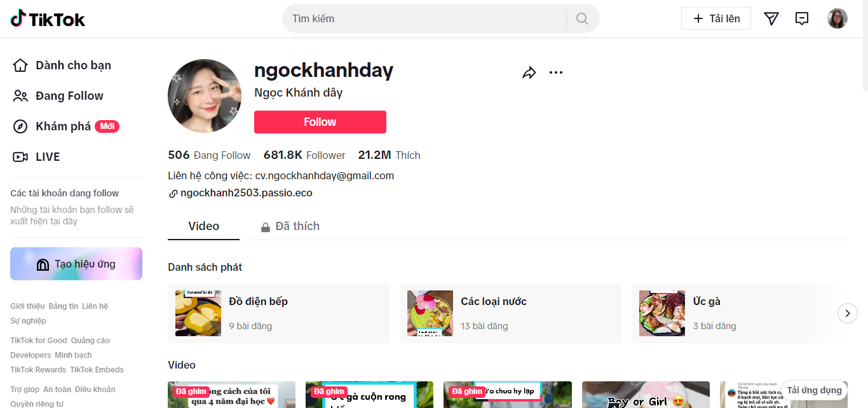
Task: Open the inbox notifications icon
Action: (802, 18)
